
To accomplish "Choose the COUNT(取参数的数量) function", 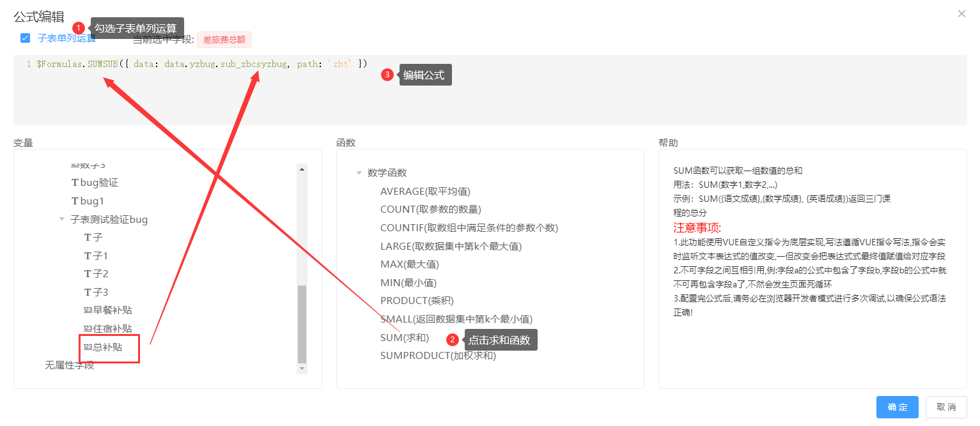I will click(x=430, y=209).
